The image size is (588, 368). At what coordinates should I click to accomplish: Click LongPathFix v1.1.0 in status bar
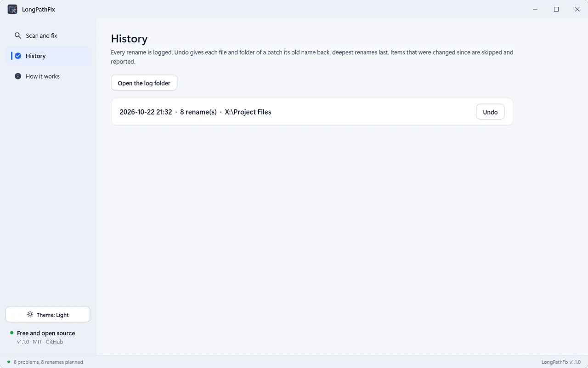coord(561,362)
